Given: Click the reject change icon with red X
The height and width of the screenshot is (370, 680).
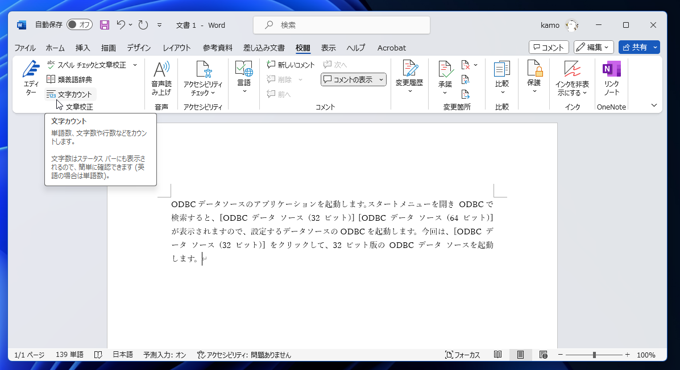Looking at the screenshot, I should coord(465,65).
